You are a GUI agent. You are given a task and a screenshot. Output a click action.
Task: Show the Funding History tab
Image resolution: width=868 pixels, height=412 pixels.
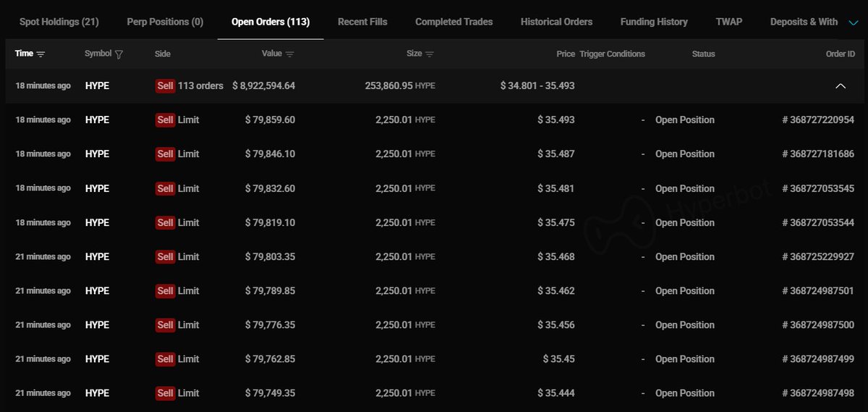pyautogui.click(x=654, y=22)
